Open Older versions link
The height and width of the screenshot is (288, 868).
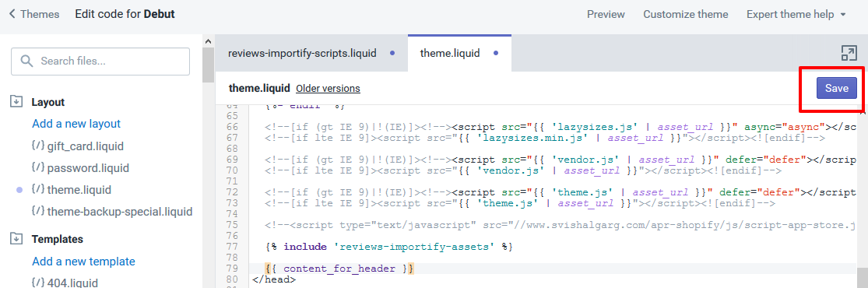328,89
